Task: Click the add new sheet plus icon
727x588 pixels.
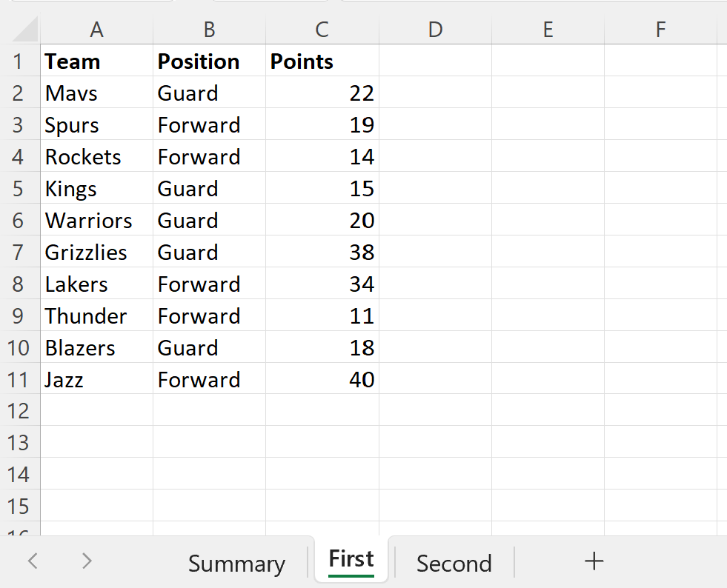Action: point(594,562)
